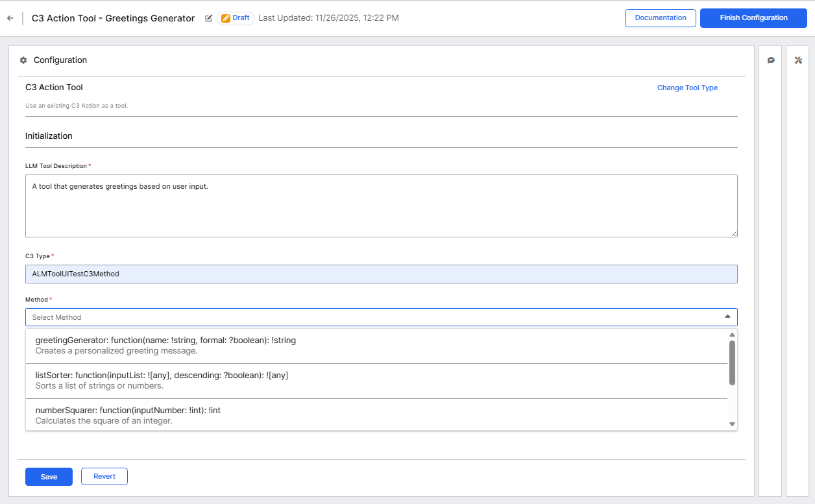Image resolution: width=815 pixels, height=504 pixels.
Task: Open the tools side panel icon
Action: [x=798, y=60]
